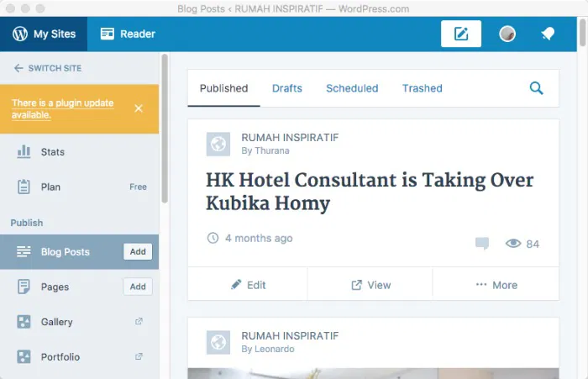Click the main window scrollbar

582,33
